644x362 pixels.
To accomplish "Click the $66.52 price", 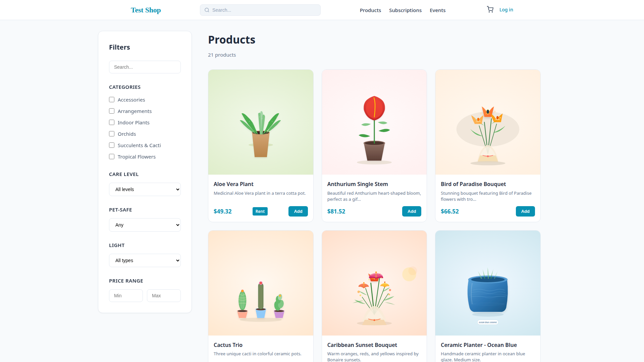I will [x=450, y=212].
